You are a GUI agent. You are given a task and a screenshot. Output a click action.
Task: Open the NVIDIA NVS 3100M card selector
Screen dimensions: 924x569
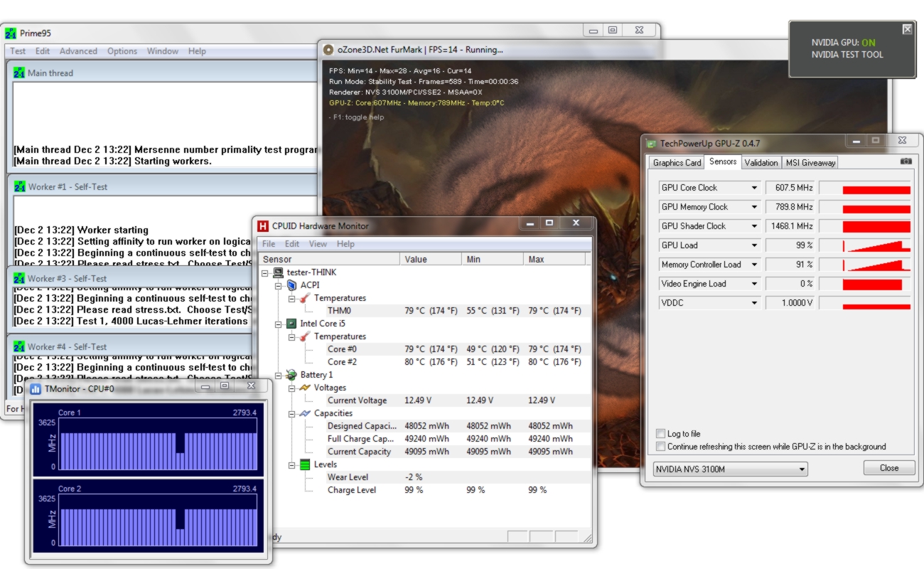click(x=730, y=469)
